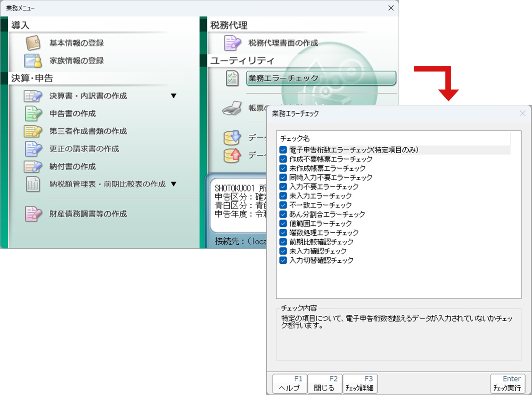Select the 業務エラーチェック menu item

click(x=321, y=78)
